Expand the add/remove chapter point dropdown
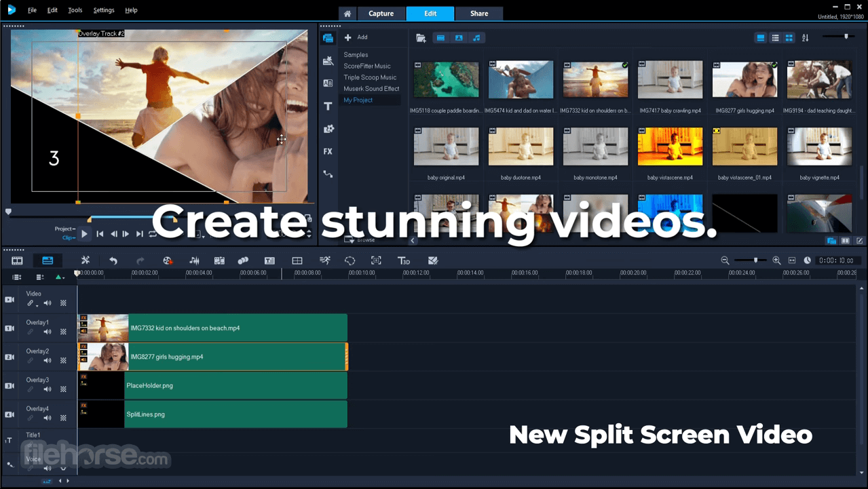This screenshot has width=868, height=489. point(64,277)
